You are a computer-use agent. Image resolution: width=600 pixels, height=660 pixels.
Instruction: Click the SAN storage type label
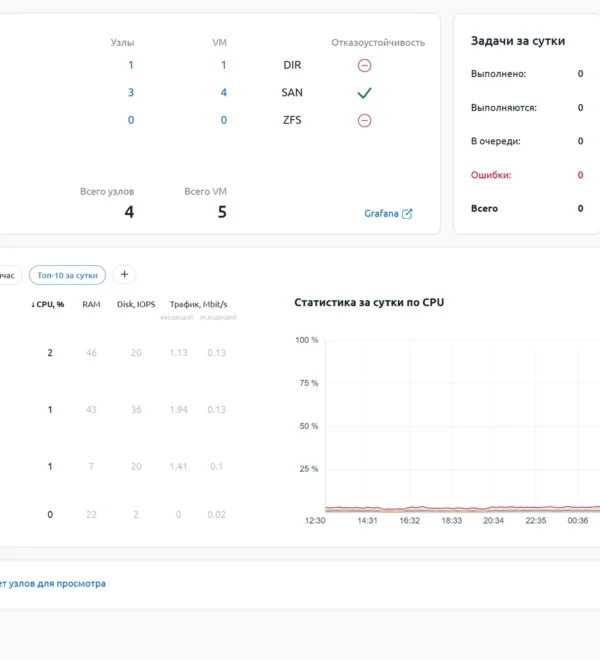click(292, 93)
